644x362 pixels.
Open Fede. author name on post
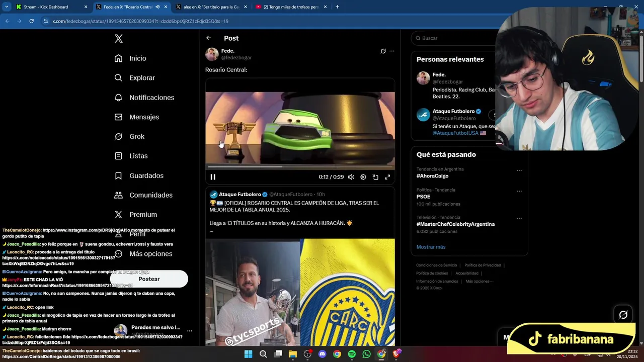[228, 51]
